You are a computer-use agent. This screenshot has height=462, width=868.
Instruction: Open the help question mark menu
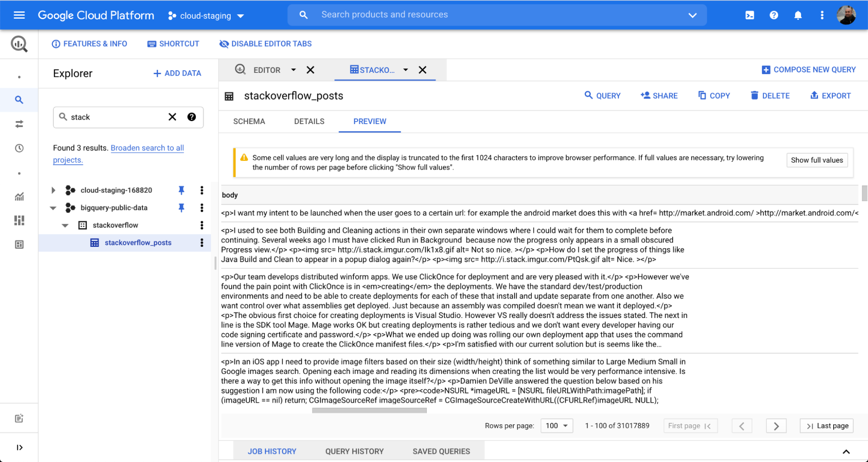pos(774,15)
